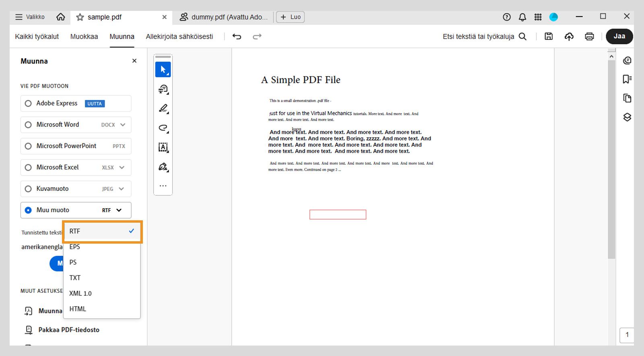Click the vertical scrollbar thumb
Viewport: 644px width, 356px height.
click(x=611, y=160)
